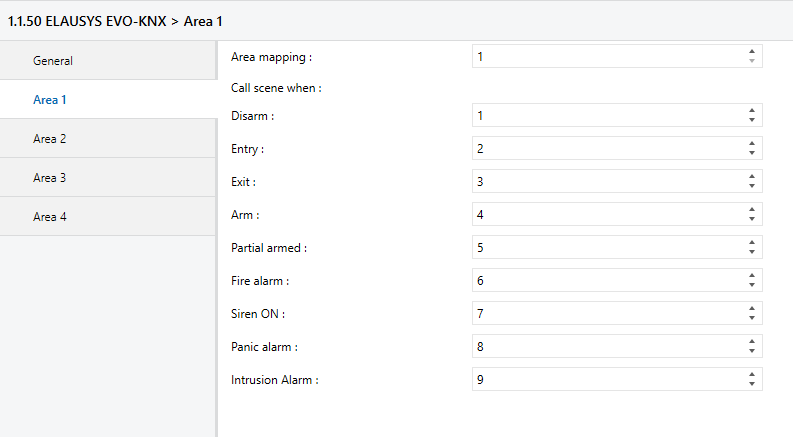793x437 pixels.
Task: Increment the Panic alarm scene number
Action: pos(752,341)
